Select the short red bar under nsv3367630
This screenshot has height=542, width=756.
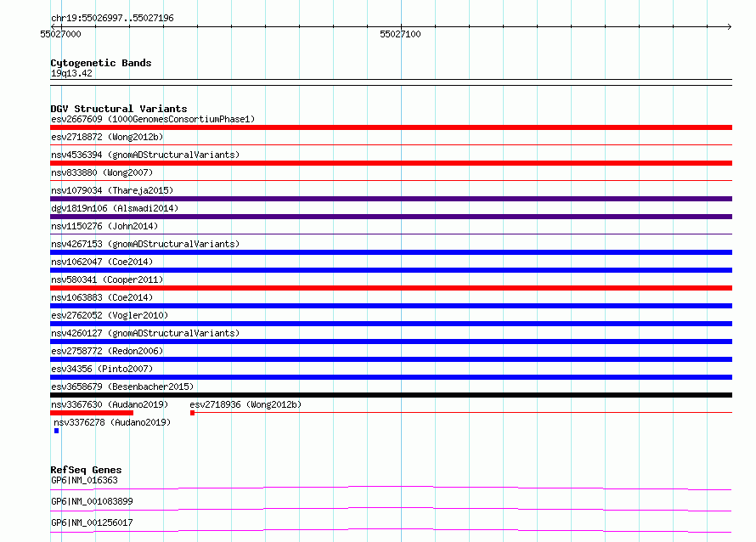pyautogui.click(x=92, y=413)
